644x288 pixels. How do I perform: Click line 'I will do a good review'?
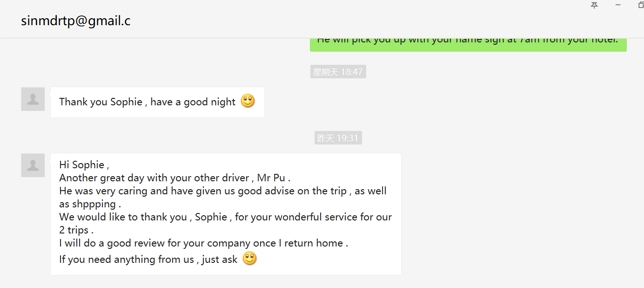pos(203,243)
